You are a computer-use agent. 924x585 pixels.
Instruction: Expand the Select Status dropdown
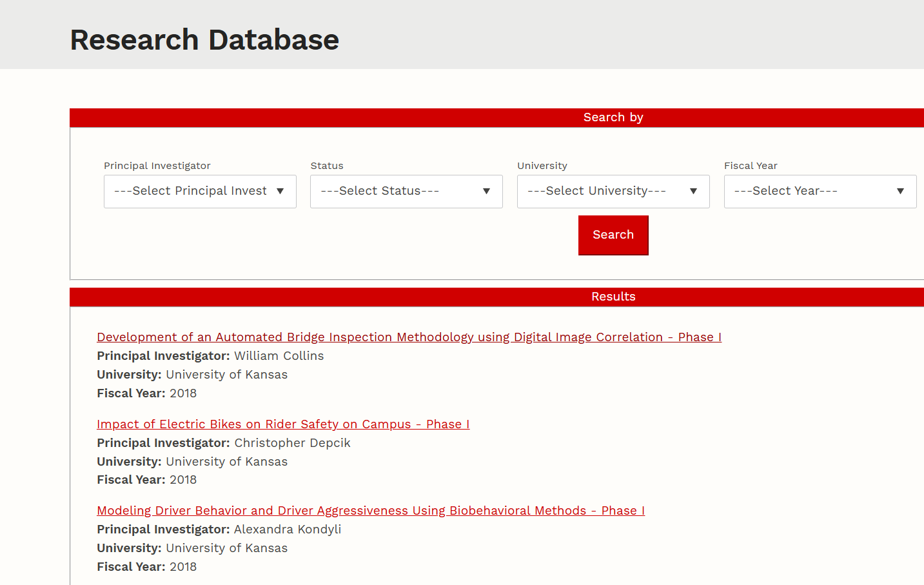tap(406, 192)
